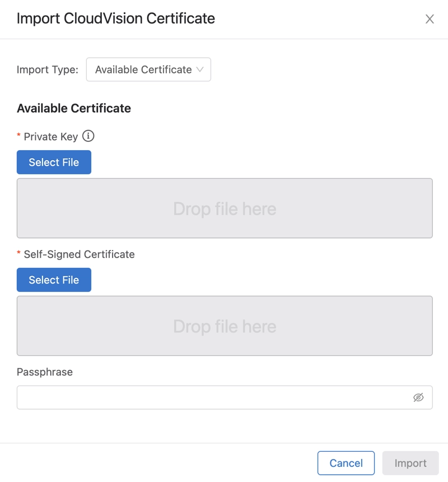Click the Self-Signed Certificate drop file area
Viewport: 448px width, 482px height.
(x=224, y=326)
